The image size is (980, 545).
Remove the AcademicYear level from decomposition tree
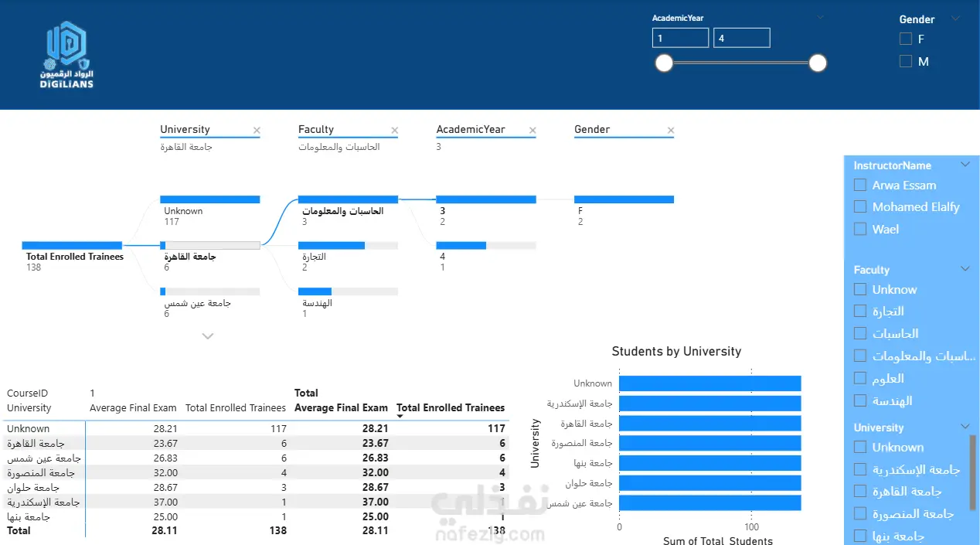(x=533, y=131)
